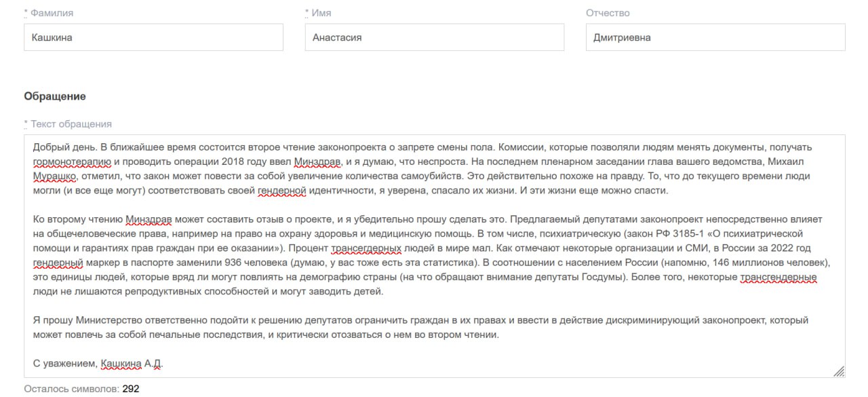Click the underlined word "трансгендерных"

[366, 248]
